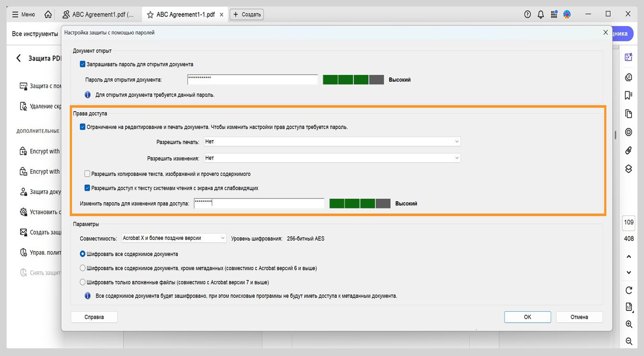Switch to the ABC Agreement1-1.pdf tab
Viewport: 644px width, 356px height.
[x=185, y=14]
